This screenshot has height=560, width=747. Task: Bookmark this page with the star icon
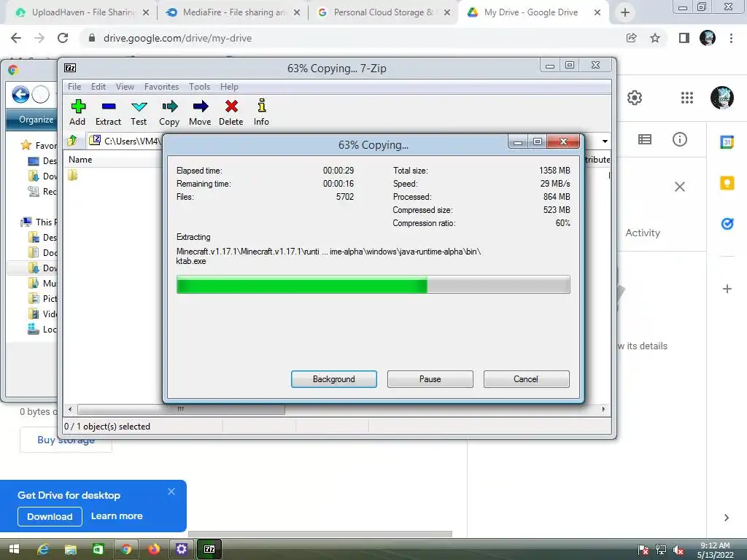[655, 38]
